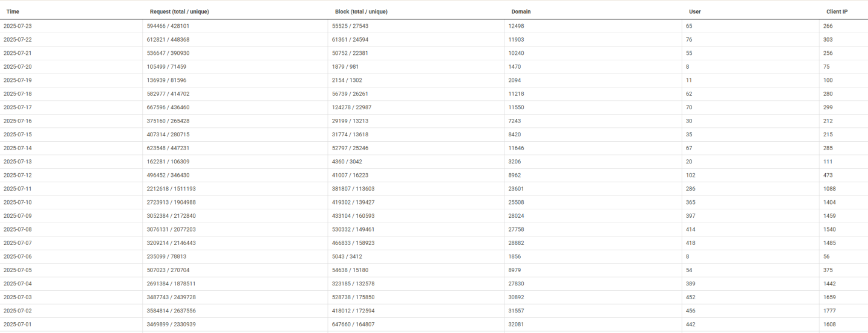Click block value 5043 / 3412
Image resolution: width=868 pixels, height=333 pixels.
tap(347, 257)
